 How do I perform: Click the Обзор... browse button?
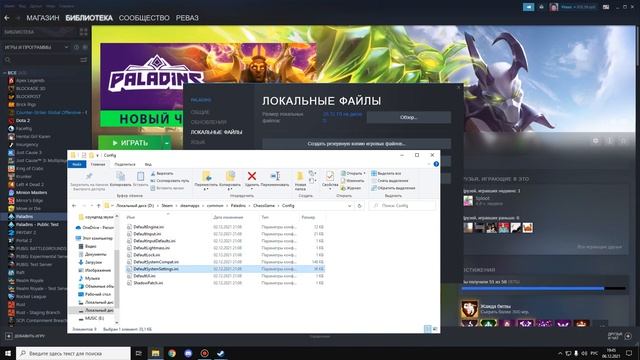point(409,118)
